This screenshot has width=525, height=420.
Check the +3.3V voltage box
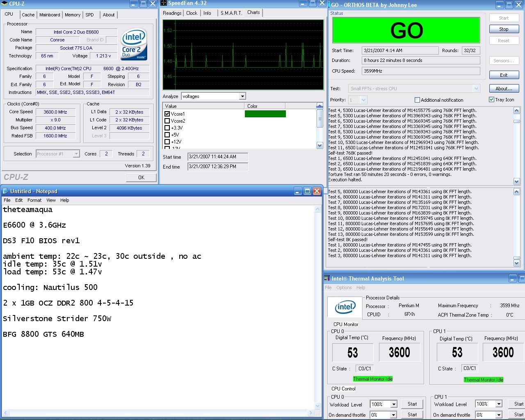click(167, 128)
